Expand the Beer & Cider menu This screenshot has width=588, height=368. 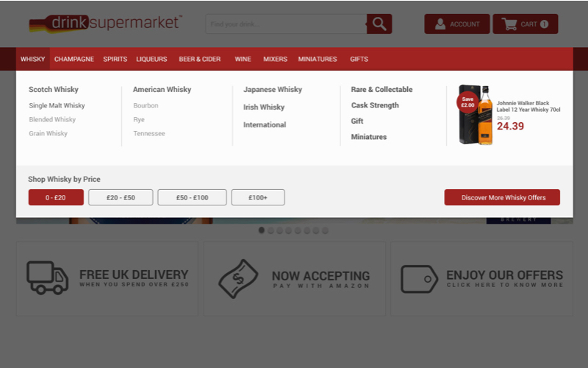tap(200, 59)
